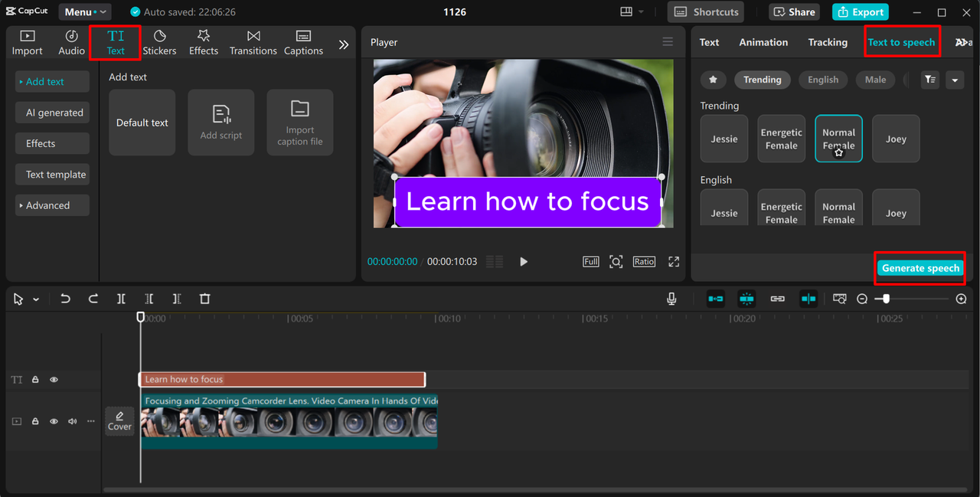Toggle main track magnet
The width and height of the screenshot is (980, 497).
[716, 299]
